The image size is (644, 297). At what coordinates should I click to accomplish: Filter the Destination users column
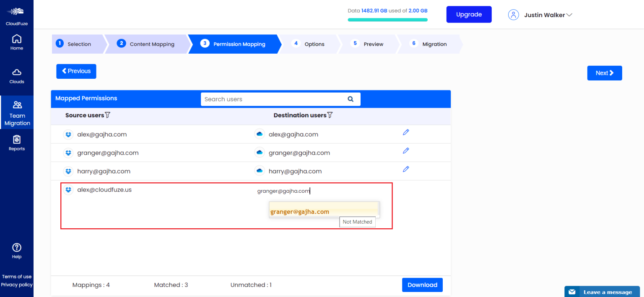(x=330, y=115)
